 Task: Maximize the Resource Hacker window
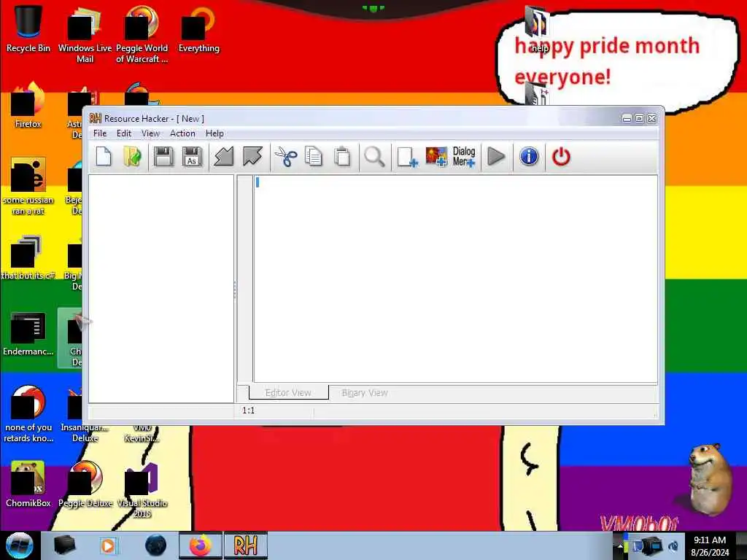639,119
